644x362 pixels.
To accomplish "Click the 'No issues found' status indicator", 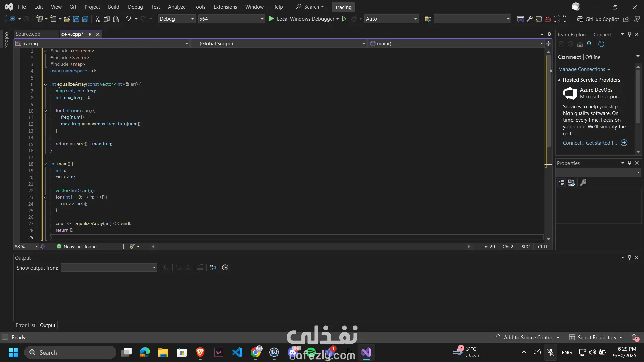I will [77, 247].
